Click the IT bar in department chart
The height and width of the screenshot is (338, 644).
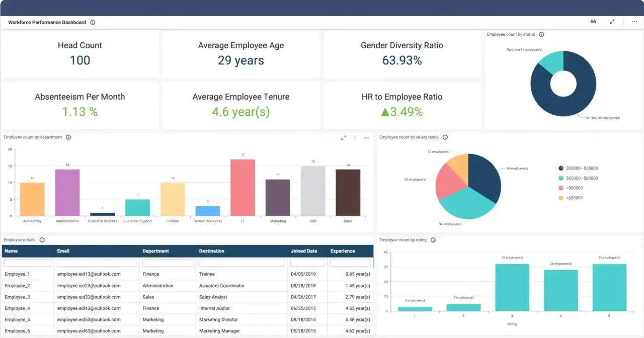[x=243, y=188]
